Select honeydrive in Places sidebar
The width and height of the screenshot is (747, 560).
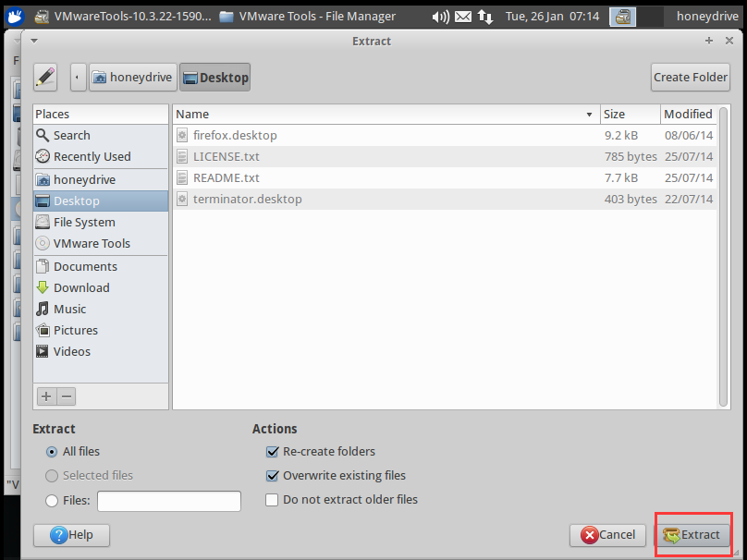coord(101,179)
